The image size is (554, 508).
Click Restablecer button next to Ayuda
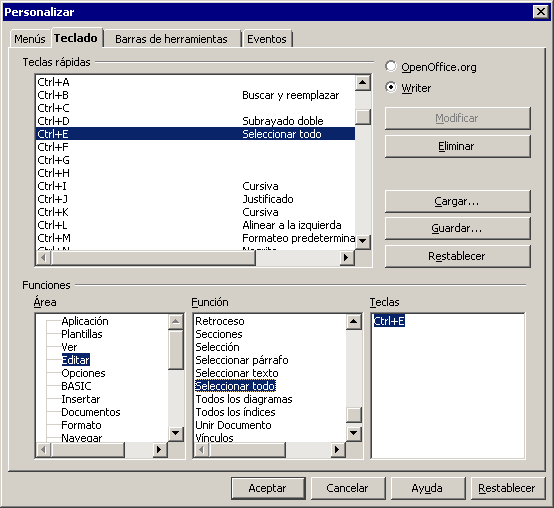(508, 488)
